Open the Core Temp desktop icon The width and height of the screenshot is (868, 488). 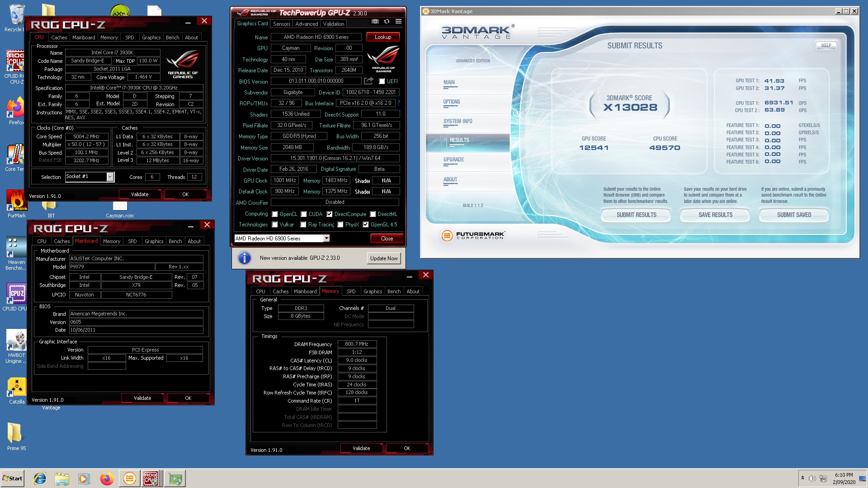tap(15, 158)
